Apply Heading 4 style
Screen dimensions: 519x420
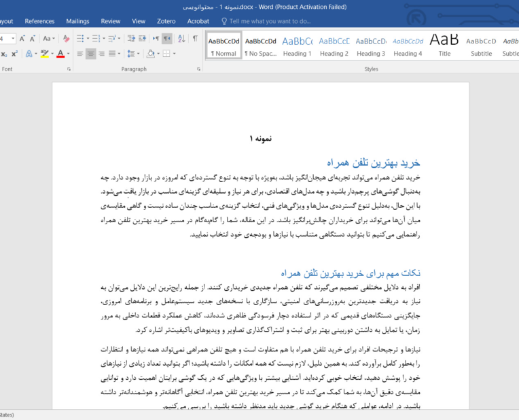coord(408,46)
